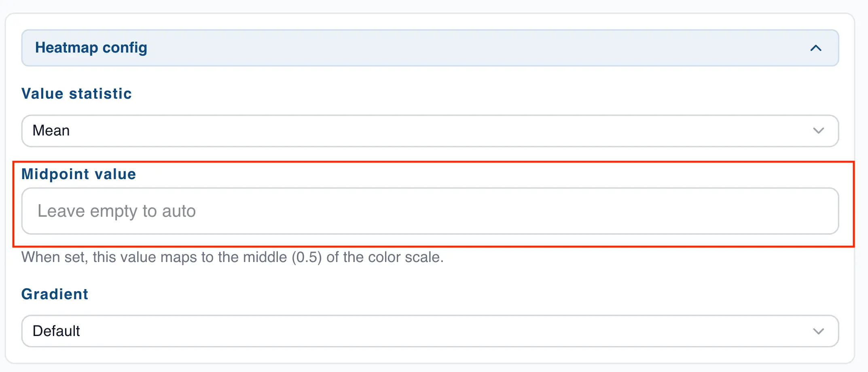Viewport: 868px width, 372px height.
Task: Click inside the Midpoint value input
Action: coord(404,211)
